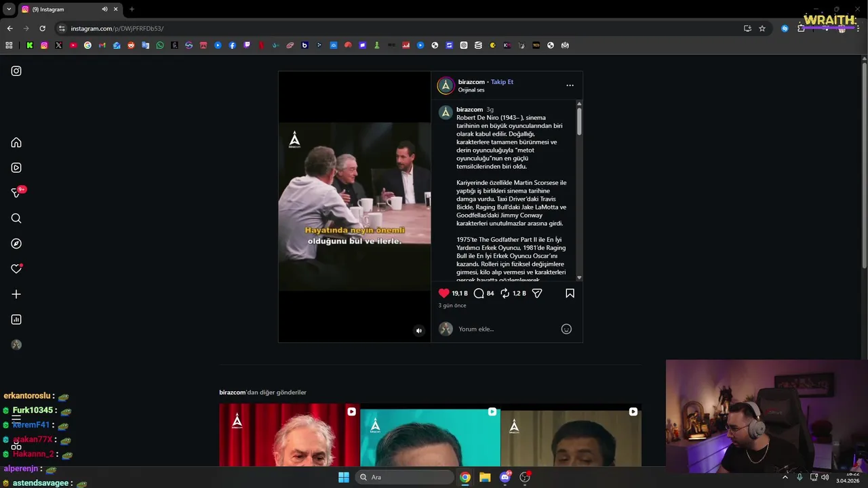The height and width of the screenshot is (488, 868).
Task: Open comments via the speech bubble icon
Action: (x=479, y=293)
